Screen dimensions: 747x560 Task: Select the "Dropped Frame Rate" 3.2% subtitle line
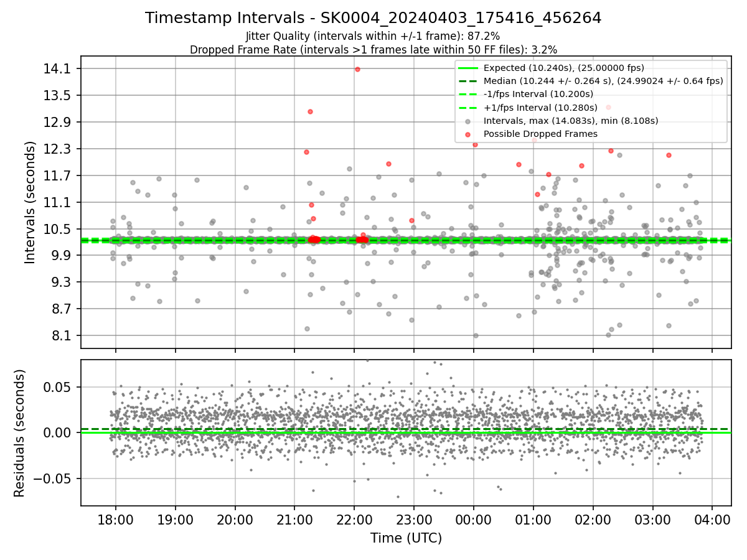pyautogui.click(x=374, y=49)
